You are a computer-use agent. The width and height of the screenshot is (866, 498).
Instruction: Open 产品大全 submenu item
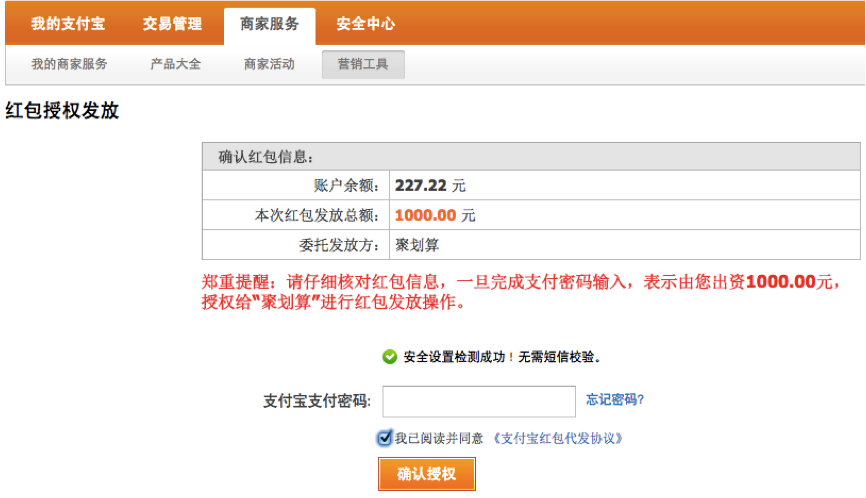pyautogui.click(x=176, y=64)
